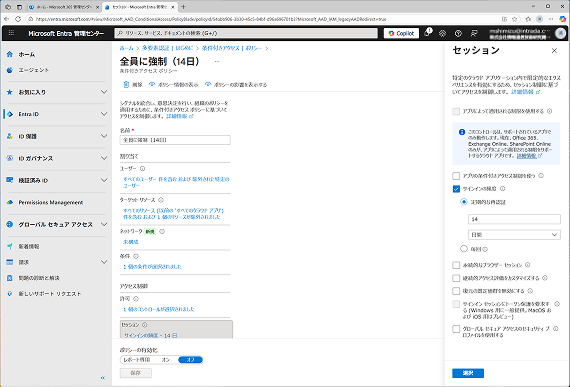Select 定期的な再認証 radio button
This screenshot has width=570, height=387.
463,202
